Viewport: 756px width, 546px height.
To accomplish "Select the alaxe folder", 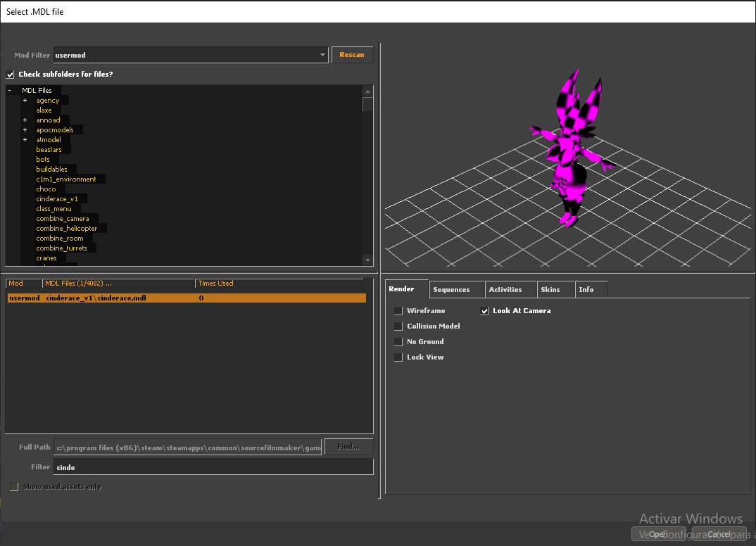I will [44, 110].
